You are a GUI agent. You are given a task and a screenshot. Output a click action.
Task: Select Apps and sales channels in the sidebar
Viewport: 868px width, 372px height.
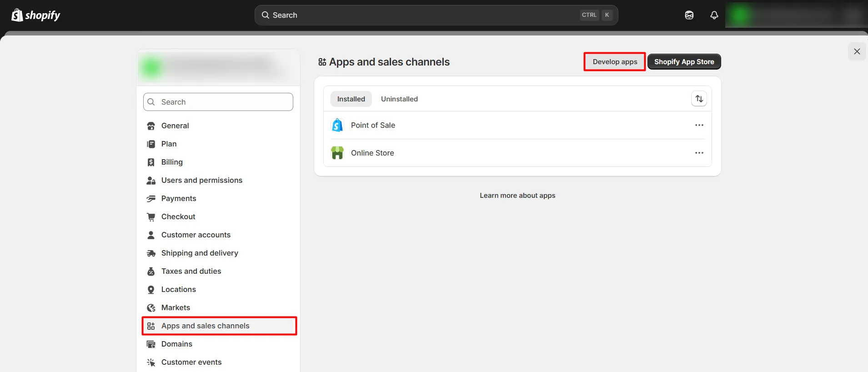point(219,326)
